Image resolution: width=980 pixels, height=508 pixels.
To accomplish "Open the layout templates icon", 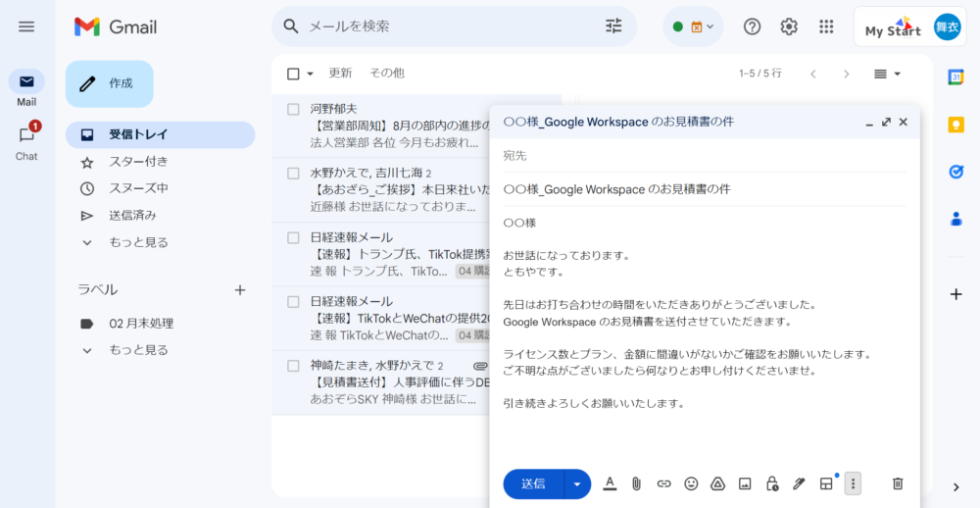I will 826,483.
